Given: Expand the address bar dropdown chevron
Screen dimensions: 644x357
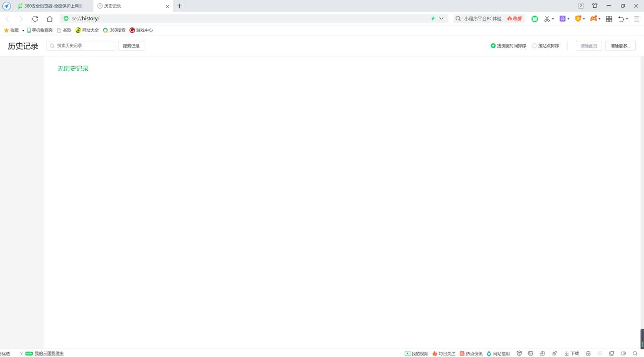Looking at the screenshot, I should pyautogui.click(x=441, y=19).
